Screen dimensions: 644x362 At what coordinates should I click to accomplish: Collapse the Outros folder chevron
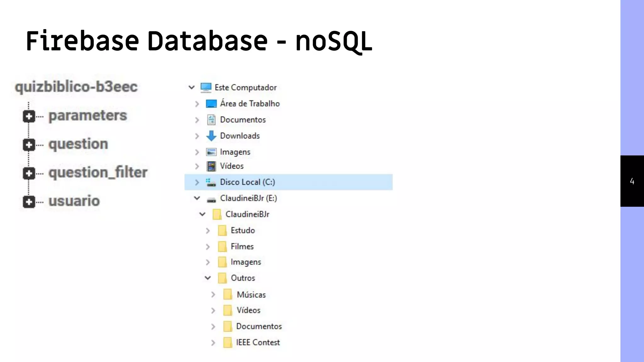(208, 278)
